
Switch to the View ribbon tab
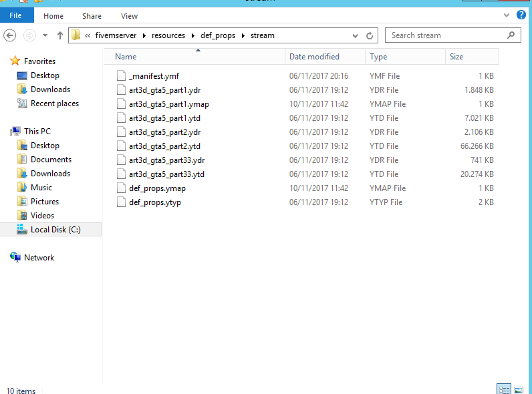(x=129, y=16)
